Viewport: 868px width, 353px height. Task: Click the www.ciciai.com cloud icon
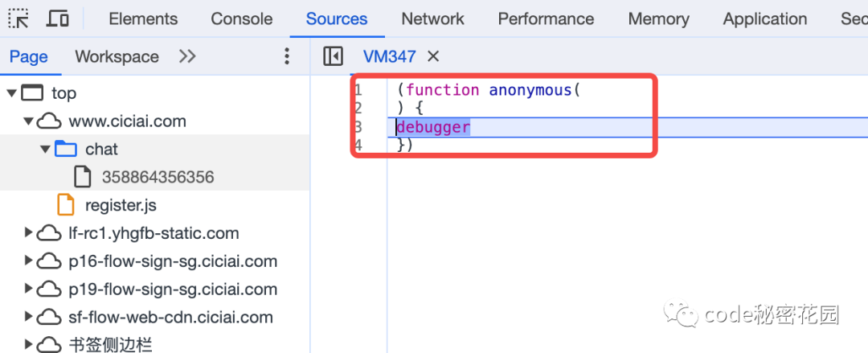click(x=49, y=121)
